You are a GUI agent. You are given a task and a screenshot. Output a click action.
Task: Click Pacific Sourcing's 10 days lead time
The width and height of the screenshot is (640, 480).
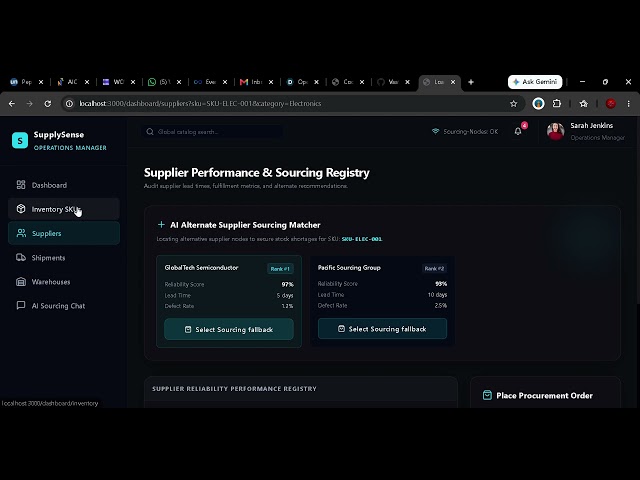pos(437,294)
